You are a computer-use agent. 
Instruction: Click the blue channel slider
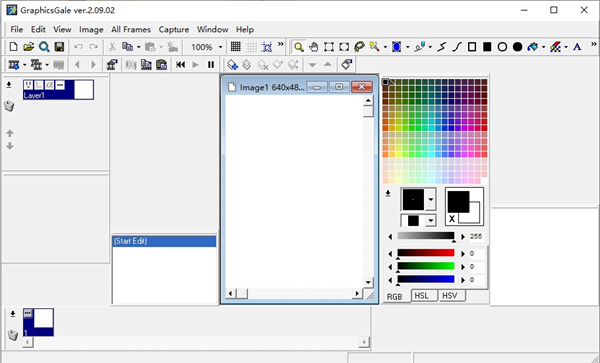tap(426, 279)
